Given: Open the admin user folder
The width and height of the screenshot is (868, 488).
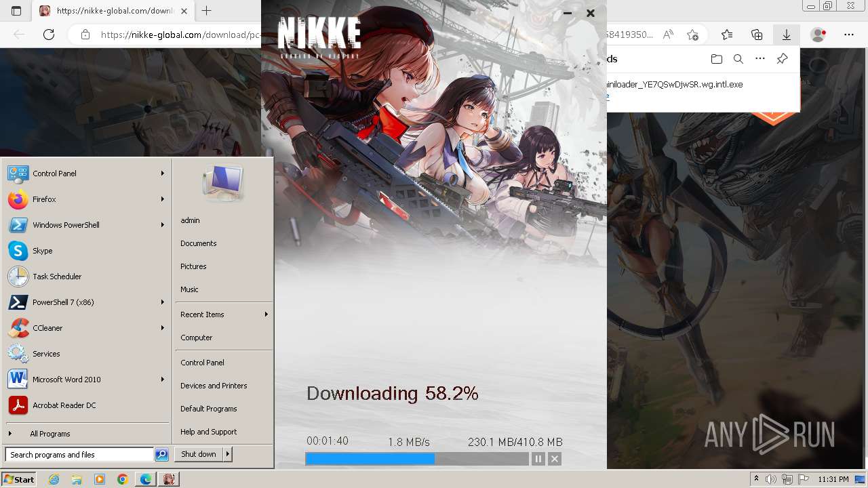Looking at the screenshot, I should pos(190,220).
